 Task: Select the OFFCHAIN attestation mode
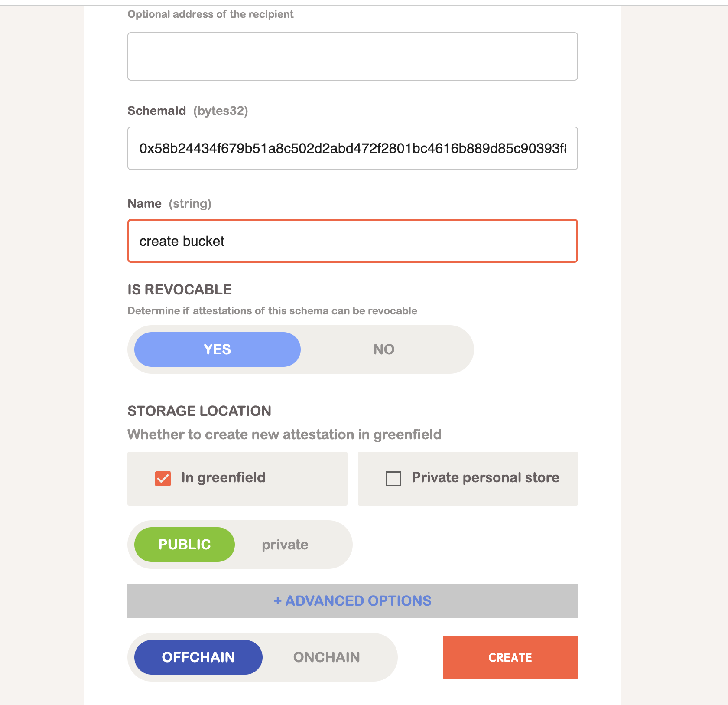point(198,657)
